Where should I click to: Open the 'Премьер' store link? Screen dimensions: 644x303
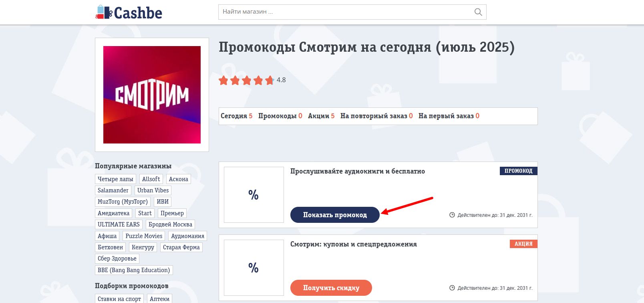tap(172, 213)
